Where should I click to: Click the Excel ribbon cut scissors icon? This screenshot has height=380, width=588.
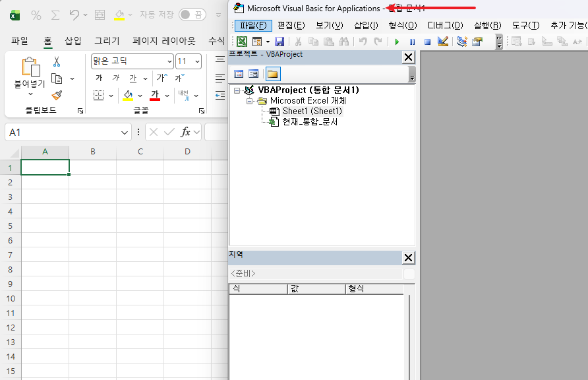tap(57, 62)
